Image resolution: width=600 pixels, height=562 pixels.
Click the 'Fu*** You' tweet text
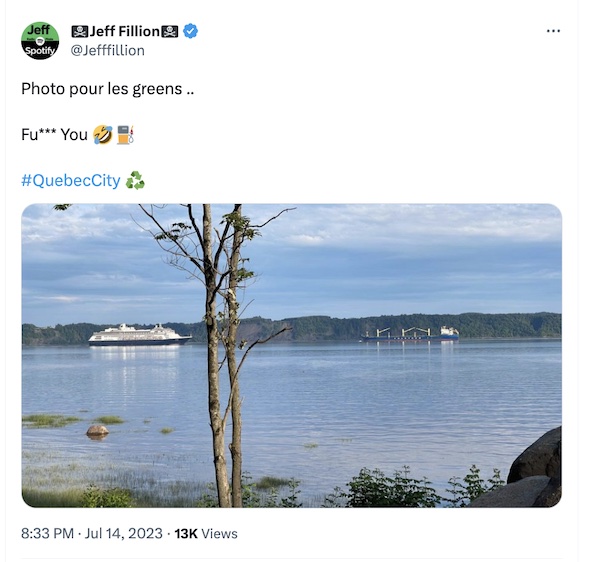tap(54, 135)
